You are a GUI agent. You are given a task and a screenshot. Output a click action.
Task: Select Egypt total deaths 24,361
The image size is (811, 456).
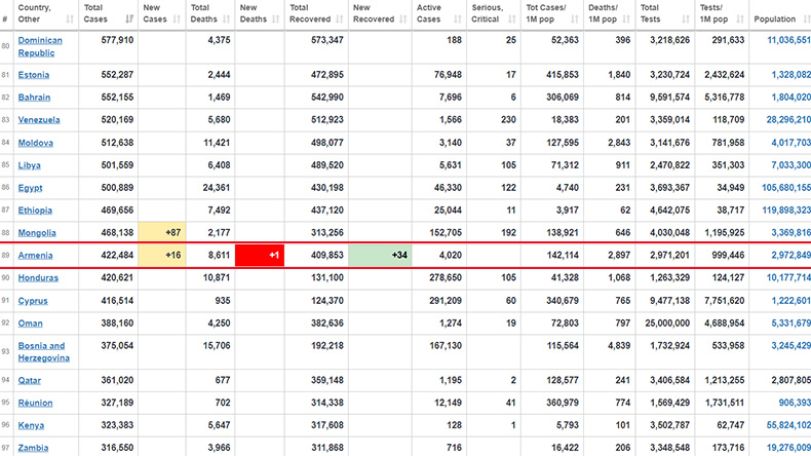216,188
